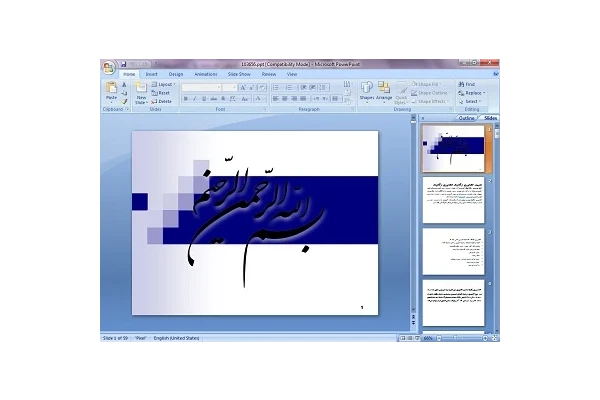Justify the text

pyautogui.click(x=303, y=99)
